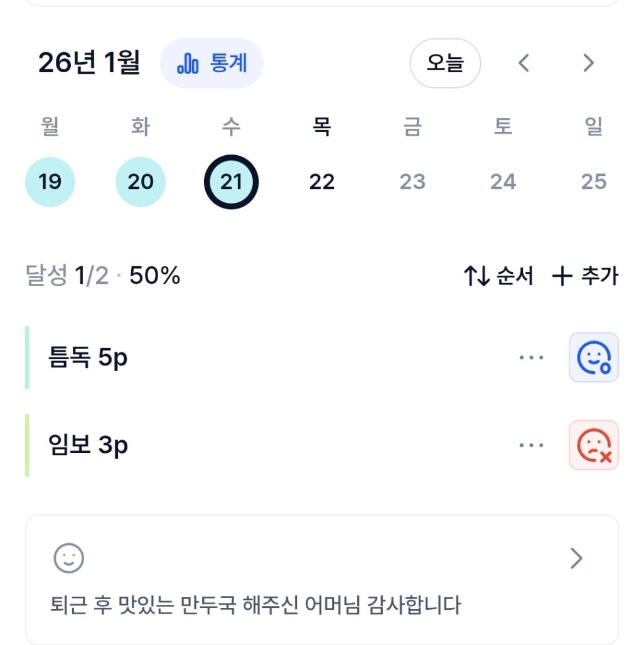Open the three-dot menu for 임보 3p
This screenshot has width=644, height=645.
point(531,445)
